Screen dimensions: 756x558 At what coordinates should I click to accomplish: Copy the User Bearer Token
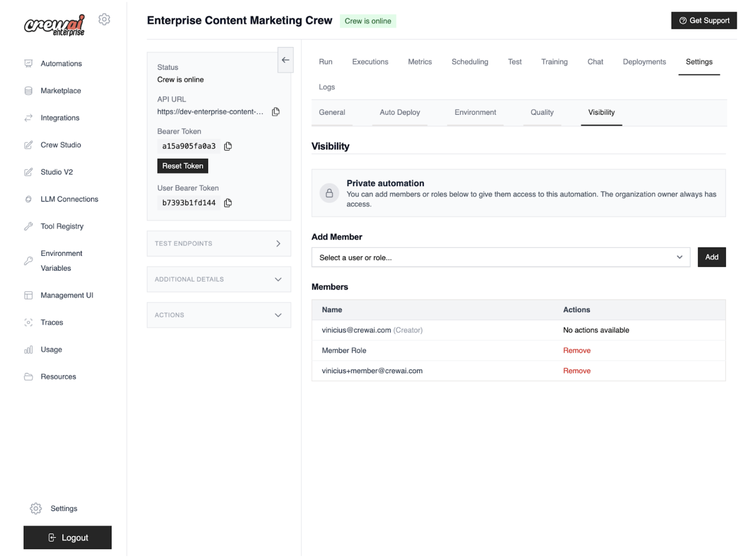pyautogui.click(x=227, y=203)
